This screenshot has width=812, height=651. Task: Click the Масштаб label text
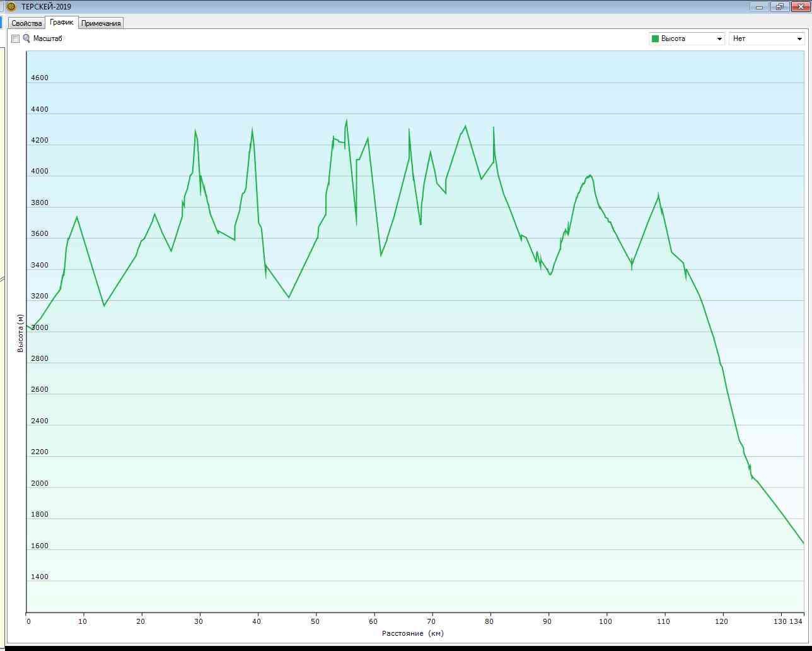(48, 38)
